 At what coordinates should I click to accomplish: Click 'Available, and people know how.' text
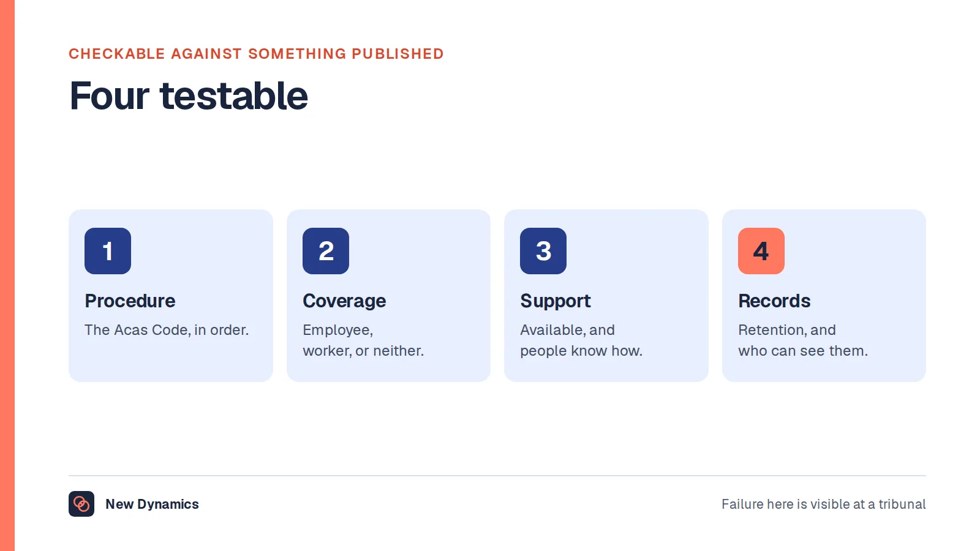pos(581,340)
